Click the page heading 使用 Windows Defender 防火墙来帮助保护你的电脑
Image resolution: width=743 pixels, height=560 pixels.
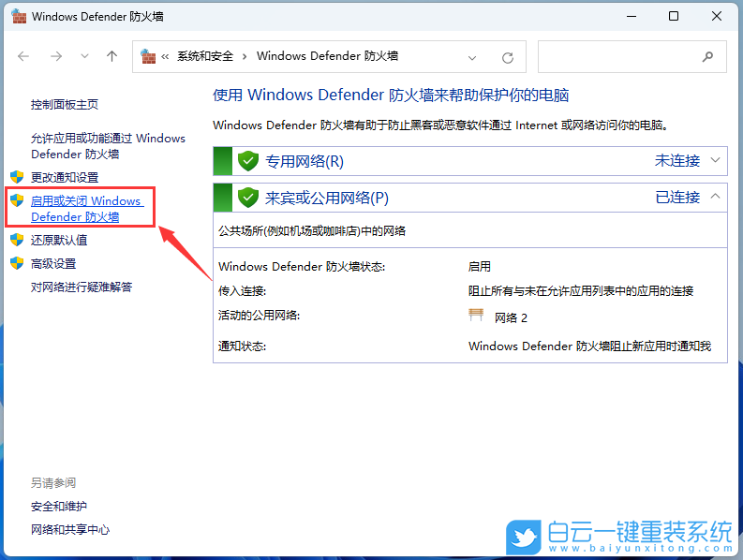(x=391, y=95)
